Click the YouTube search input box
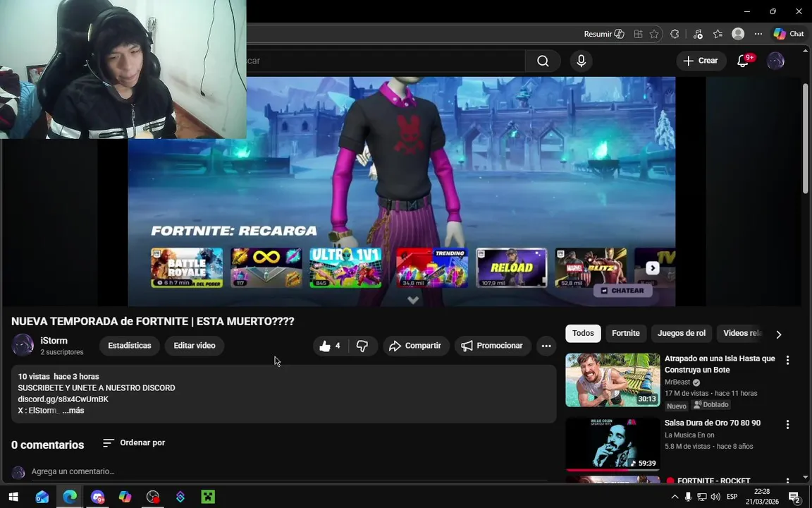Screen dimensions: 812x508 pos(386,61)
